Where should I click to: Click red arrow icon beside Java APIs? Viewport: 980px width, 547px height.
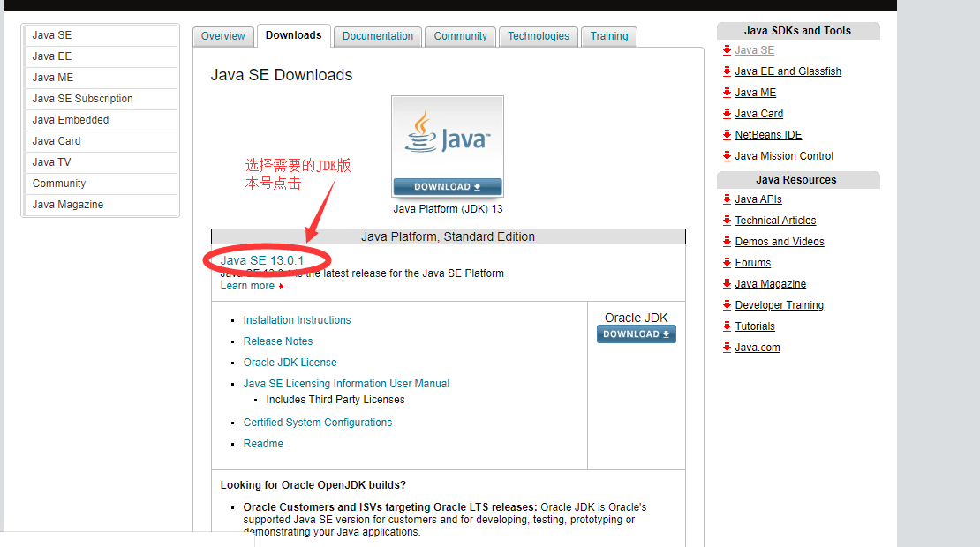tap(727, 199)
